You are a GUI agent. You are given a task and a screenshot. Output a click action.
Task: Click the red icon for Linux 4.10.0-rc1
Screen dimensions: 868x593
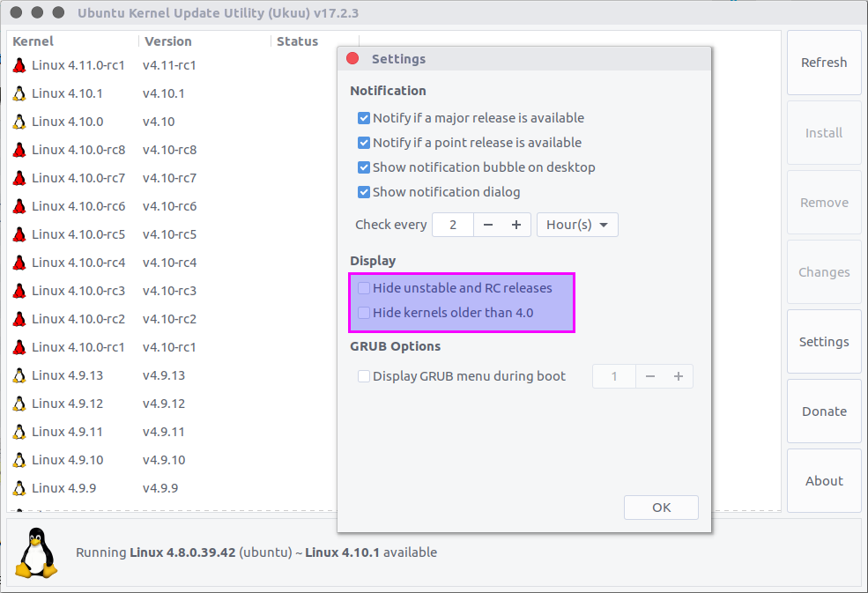(19, 348)
